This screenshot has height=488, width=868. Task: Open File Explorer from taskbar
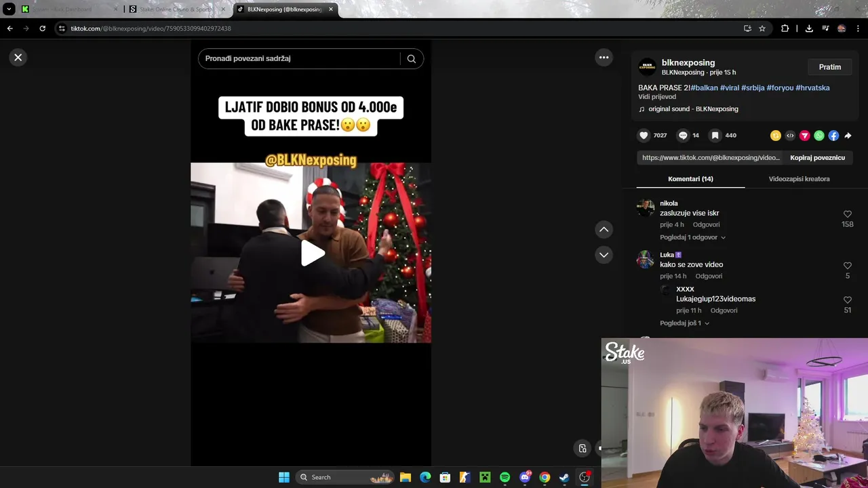point(406,477)
